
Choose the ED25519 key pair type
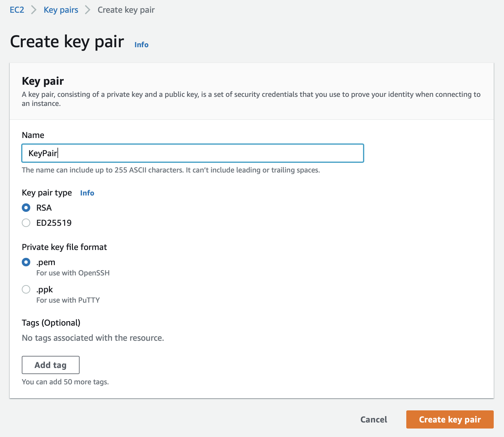(x=26, y=223)
